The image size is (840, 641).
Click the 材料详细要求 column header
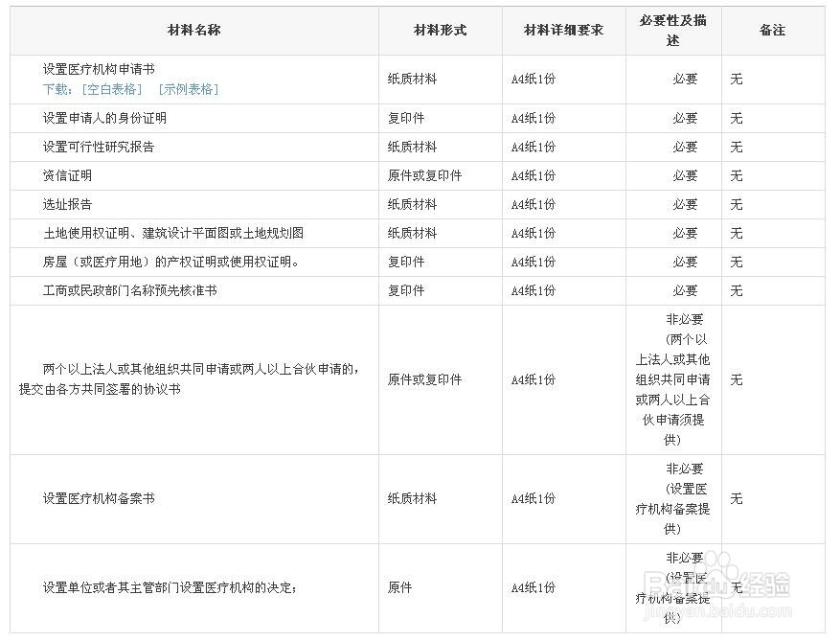[x=561, y=30]
